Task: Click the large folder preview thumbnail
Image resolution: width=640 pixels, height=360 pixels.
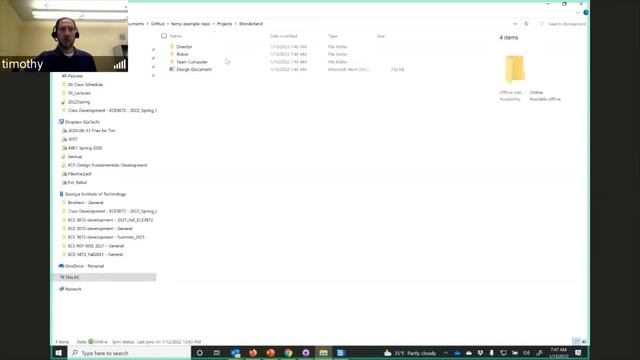Action: [514, 69]
